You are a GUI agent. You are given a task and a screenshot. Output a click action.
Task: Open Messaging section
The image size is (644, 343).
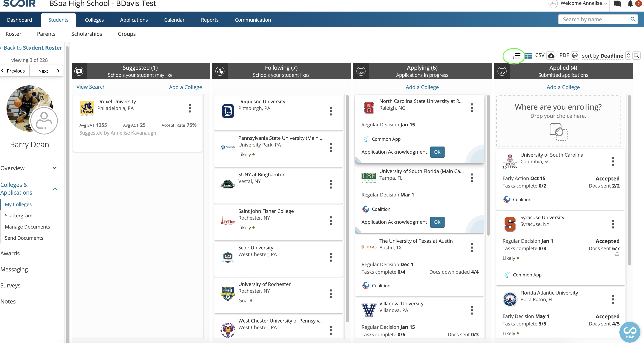14,269
